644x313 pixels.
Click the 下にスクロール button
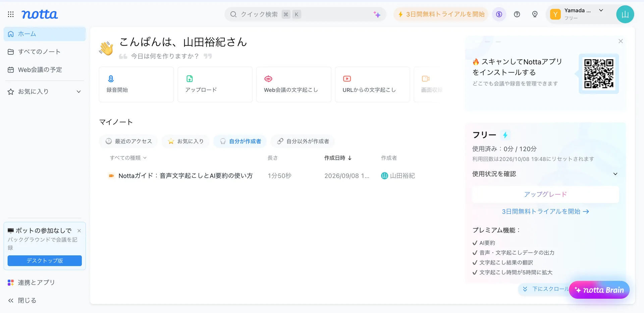546,289
